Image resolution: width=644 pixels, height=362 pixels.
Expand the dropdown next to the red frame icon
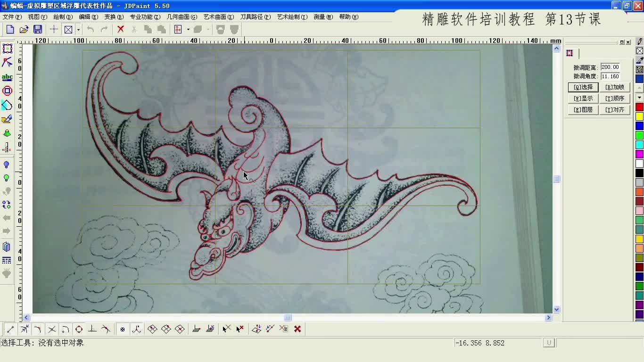188,29
